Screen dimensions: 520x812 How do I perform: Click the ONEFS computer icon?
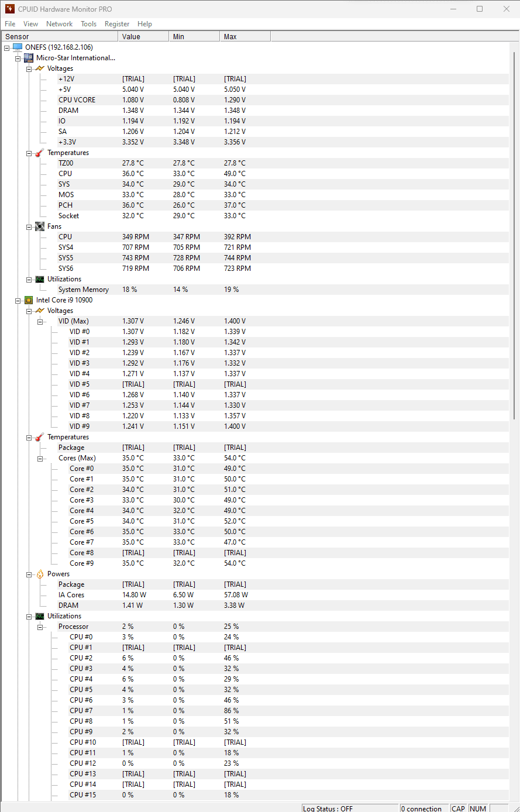[x=18, y=47]
